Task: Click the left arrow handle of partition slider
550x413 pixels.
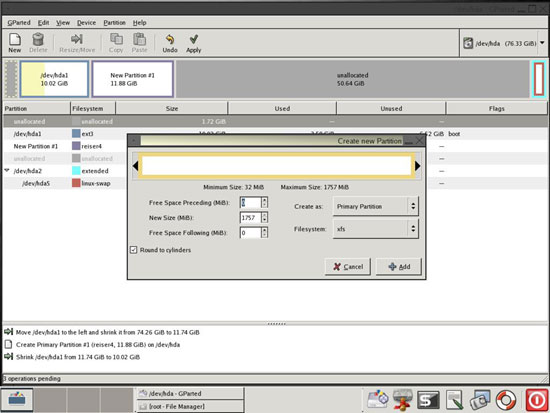Action: [x=136, y=166]
